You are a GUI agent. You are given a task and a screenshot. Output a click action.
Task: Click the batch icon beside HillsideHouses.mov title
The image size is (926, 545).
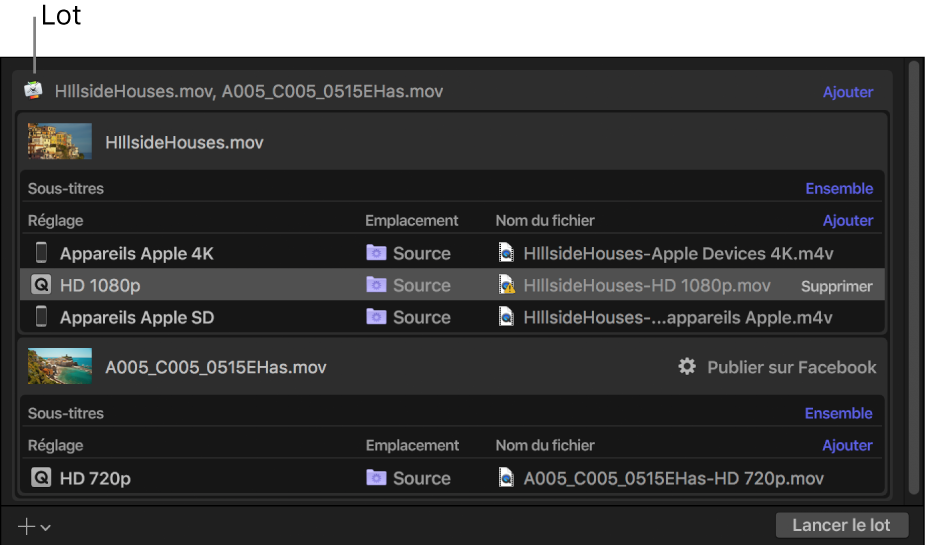tap(34, 91)
